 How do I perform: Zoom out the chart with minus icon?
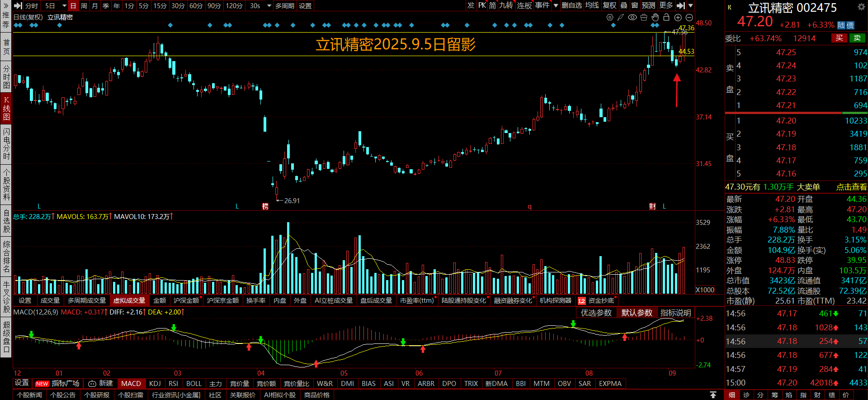coord(689,17)
